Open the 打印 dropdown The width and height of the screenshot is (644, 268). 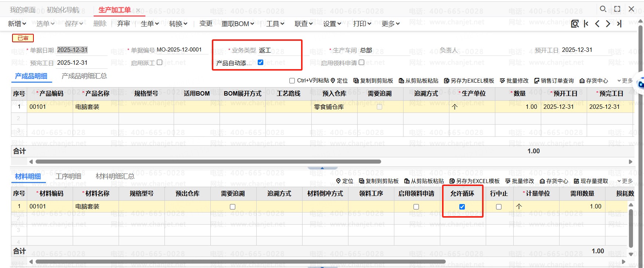point(362,24)
